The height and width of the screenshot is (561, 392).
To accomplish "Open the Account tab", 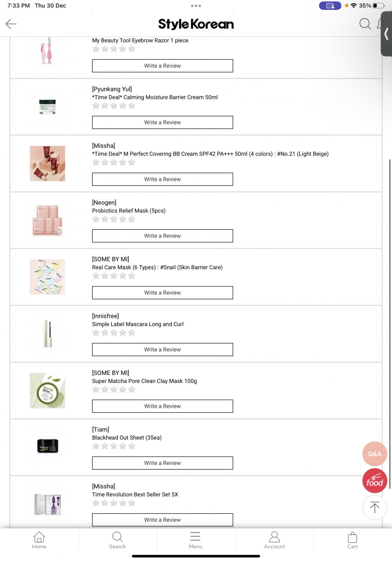I will coord(274,540).
